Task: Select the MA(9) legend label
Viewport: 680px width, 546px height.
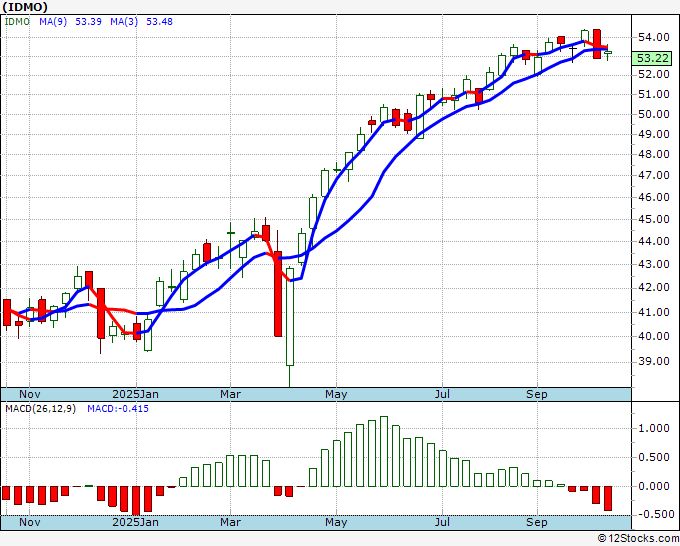Action: [x=53, y=22]
